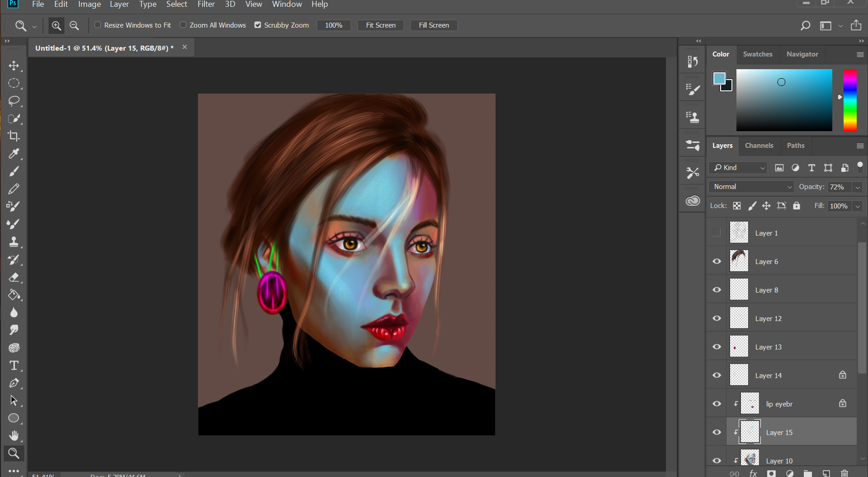Select the Clone Stamp tool

click(14, 242)
